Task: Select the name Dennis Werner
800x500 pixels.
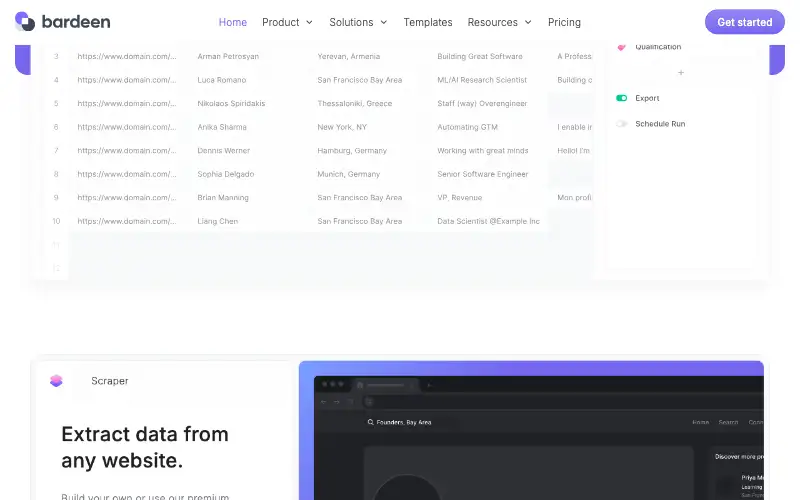Action: [223, 151]
